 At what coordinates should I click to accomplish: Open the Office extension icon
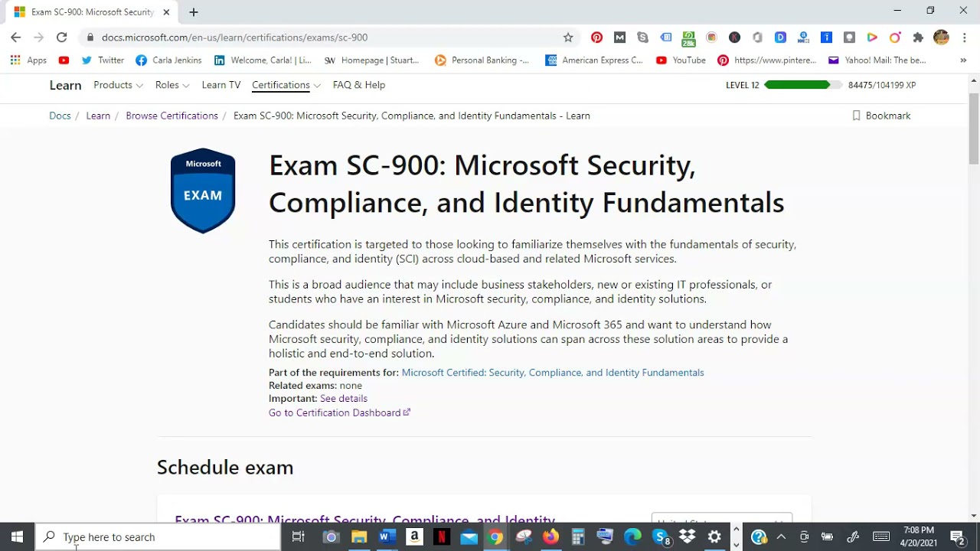757,37
